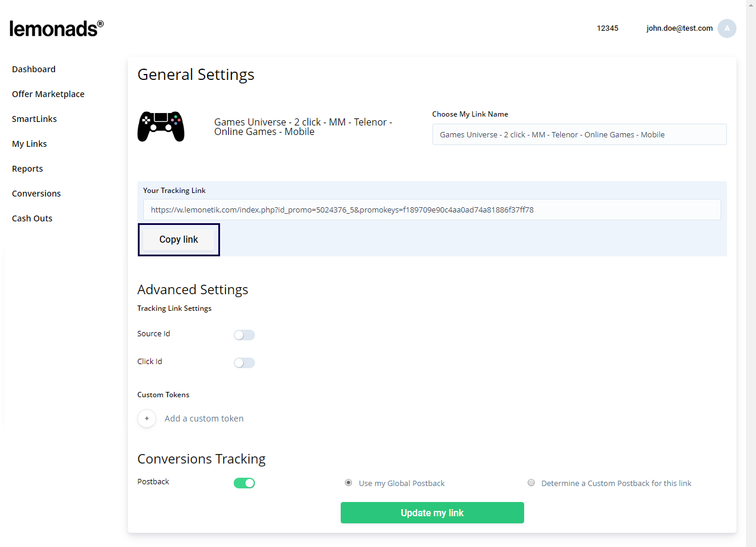Image resolution: width=756 pixels, height=547 pixels.
Task: Go to Dashboard in sidebar
Action: click(x=34, y=69)
